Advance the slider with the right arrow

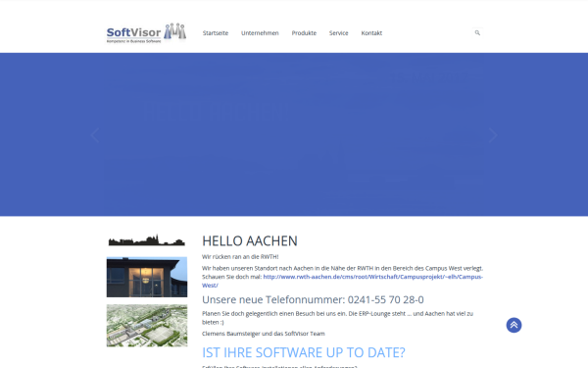493,135
